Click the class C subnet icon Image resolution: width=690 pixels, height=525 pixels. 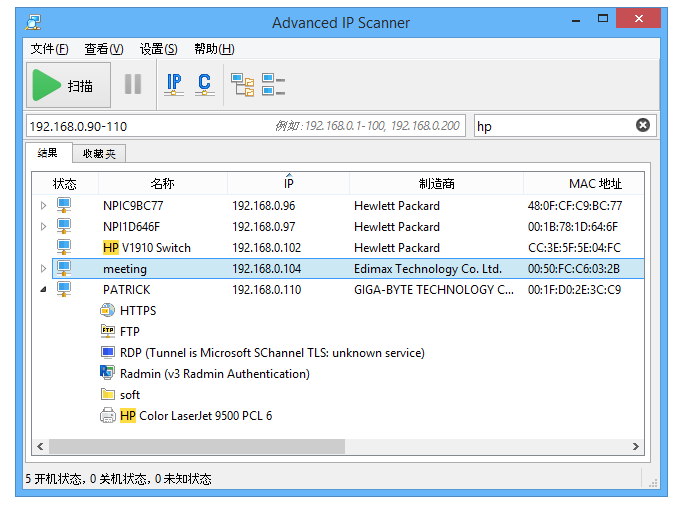coord(205,84)
